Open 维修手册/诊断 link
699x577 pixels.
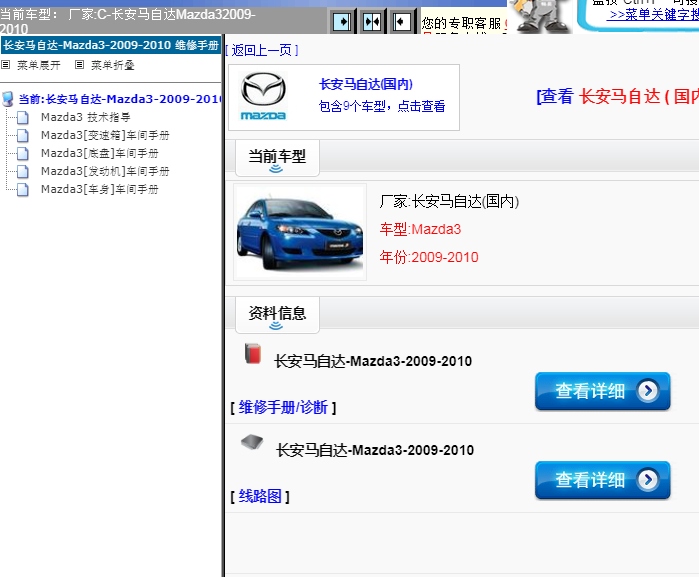pos(283,407)
